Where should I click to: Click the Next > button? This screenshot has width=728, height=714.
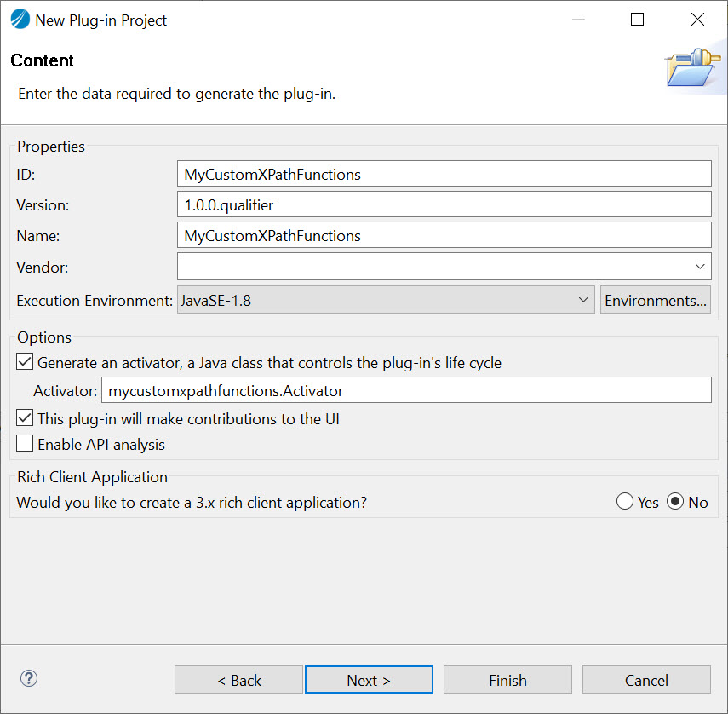[x=369, y=680]
